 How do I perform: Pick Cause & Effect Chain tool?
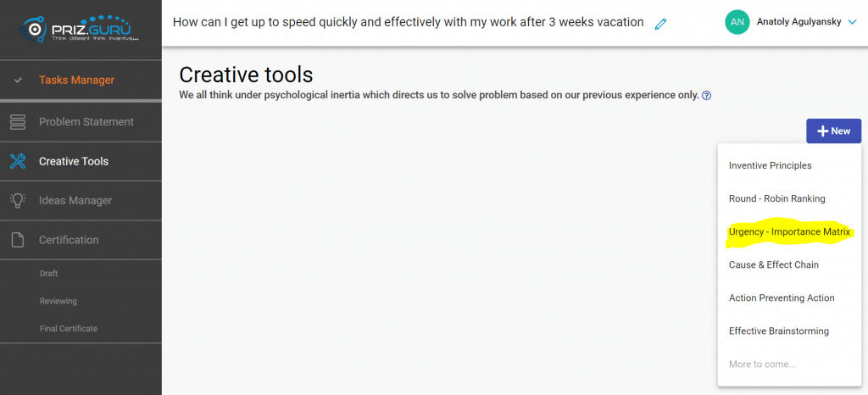[773, 264]
